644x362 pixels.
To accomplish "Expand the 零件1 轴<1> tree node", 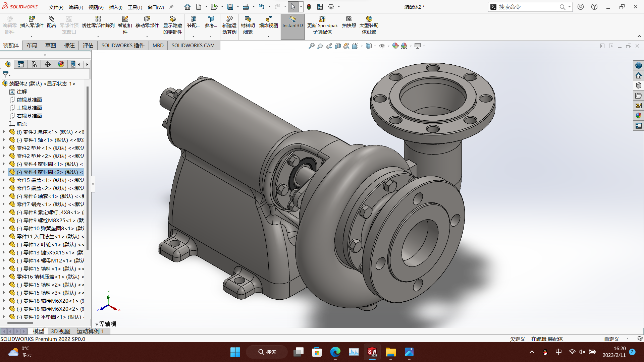I will coord(4,140).
